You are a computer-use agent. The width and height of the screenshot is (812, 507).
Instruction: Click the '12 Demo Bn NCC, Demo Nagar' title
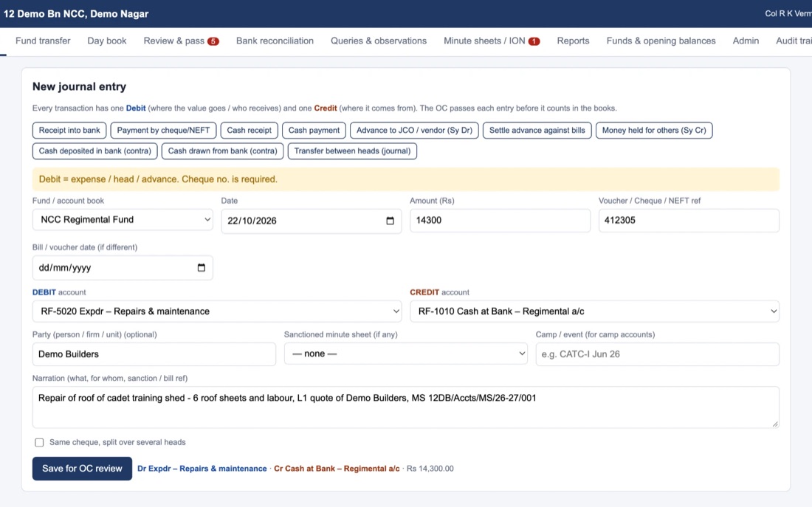pos(76,14)
